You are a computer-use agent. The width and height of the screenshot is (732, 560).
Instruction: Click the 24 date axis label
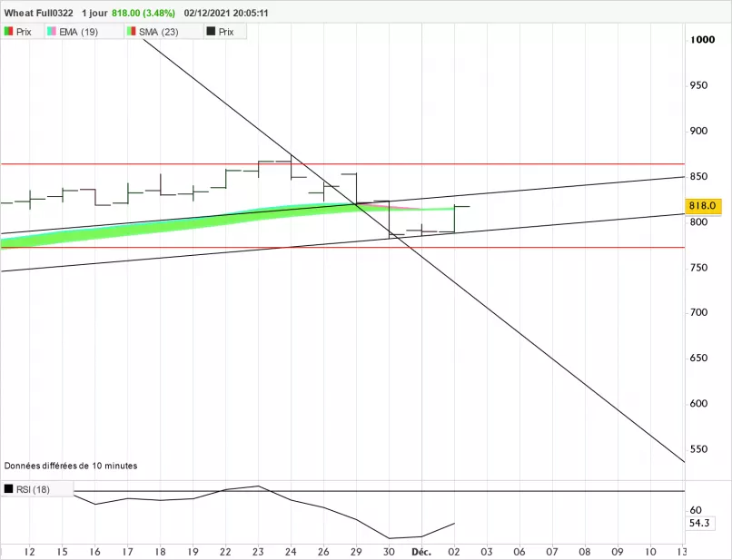291,552
